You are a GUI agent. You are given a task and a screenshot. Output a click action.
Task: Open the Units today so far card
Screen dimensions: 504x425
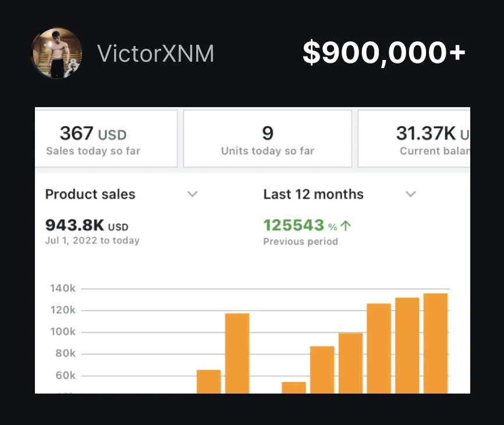pos(267,139)
